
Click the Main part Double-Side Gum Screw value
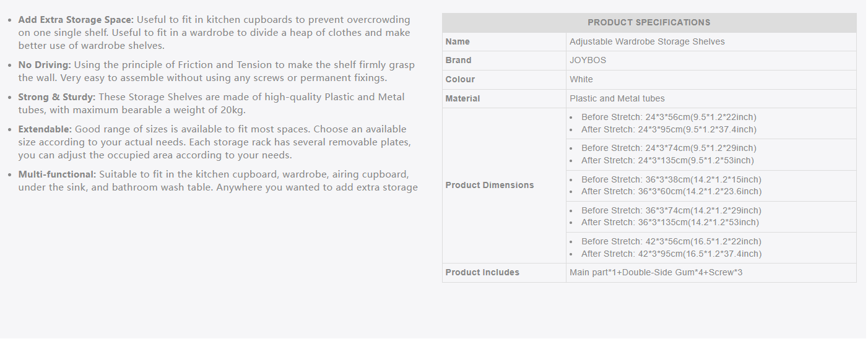pos(656,272)
